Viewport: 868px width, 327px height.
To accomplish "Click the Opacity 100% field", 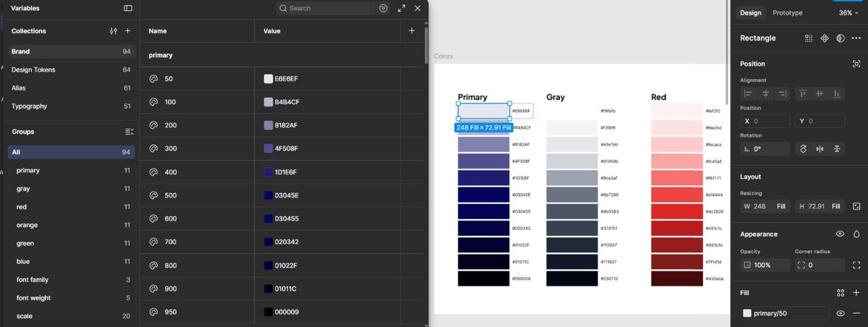I will pyautogui.click(x=765, y=266).
